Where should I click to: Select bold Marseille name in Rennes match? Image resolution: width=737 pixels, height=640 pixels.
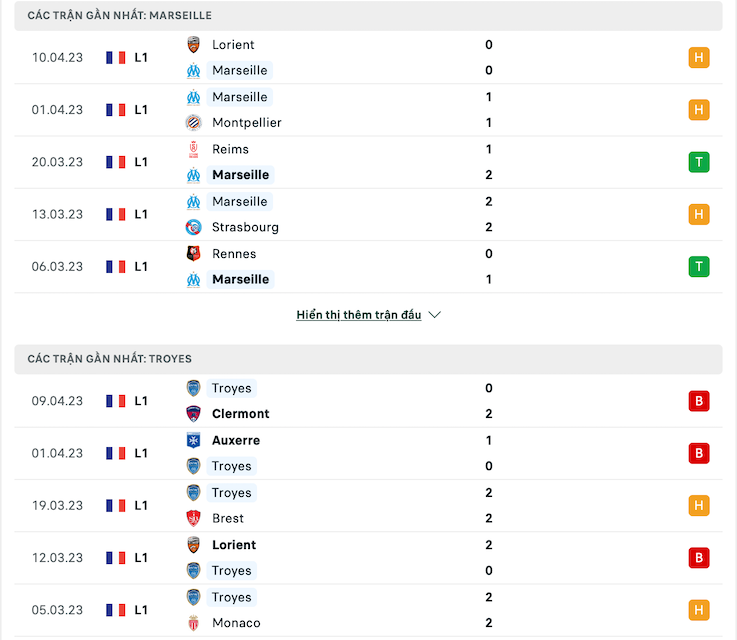tap(241, 280)
